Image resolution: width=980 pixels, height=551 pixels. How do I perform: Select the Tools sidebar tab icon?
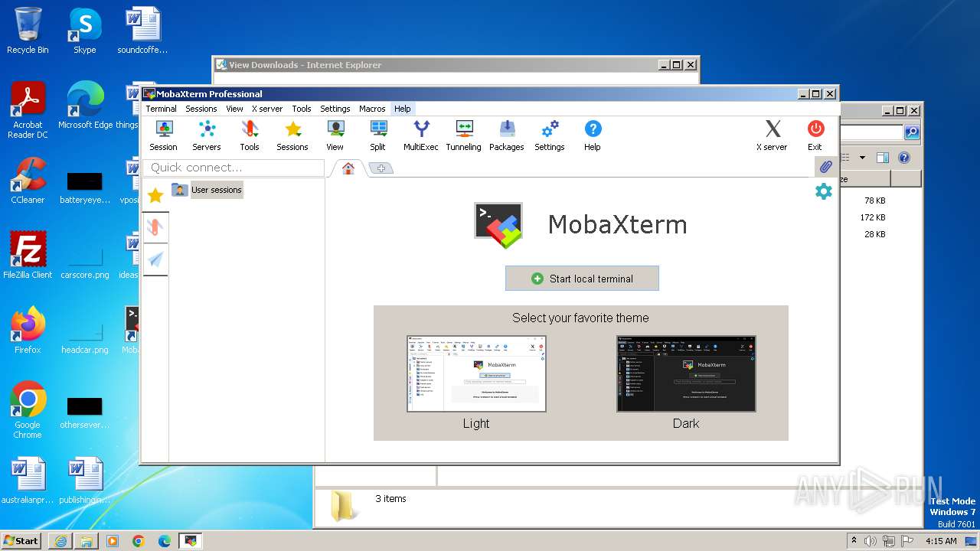[x=155, y=227]
